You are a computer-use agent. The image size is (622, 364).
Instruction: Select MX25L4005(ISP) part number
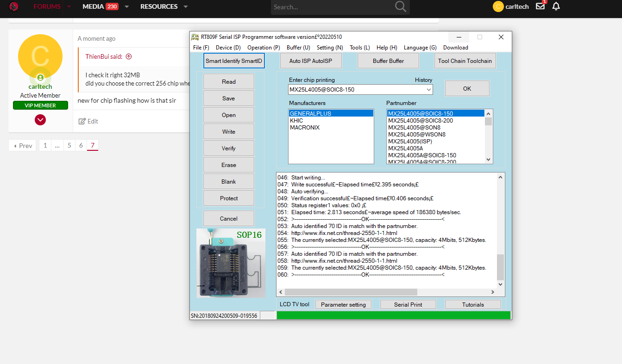435,141
